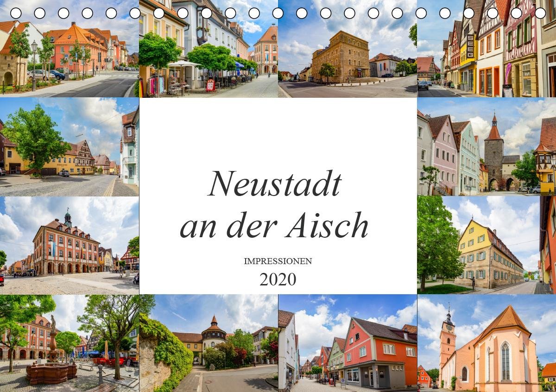Click the "IMPRESSIONEN" subtitle text
Screen dimensions: 556x392
[x=278, y=261]
